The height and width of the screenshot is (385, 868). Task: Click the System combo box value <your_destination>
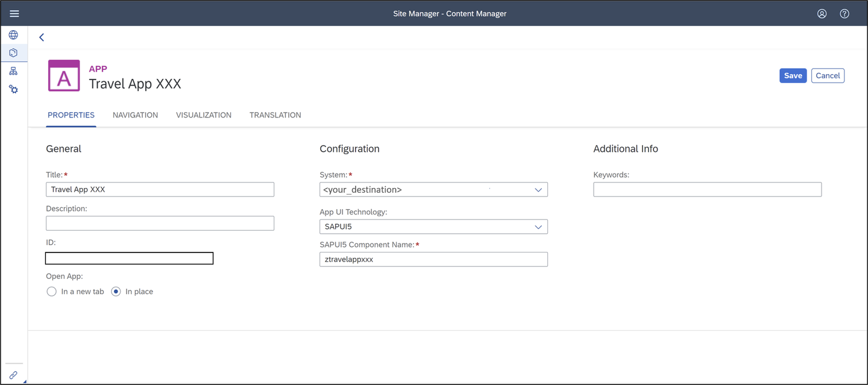[363, 190]
